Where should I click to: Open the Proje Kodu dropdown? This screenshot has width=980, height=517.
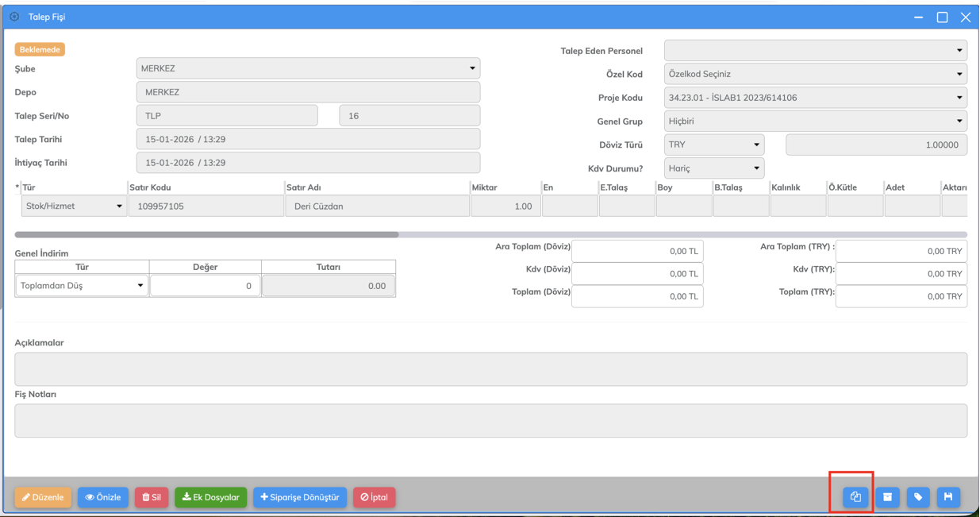click(815, 98)
